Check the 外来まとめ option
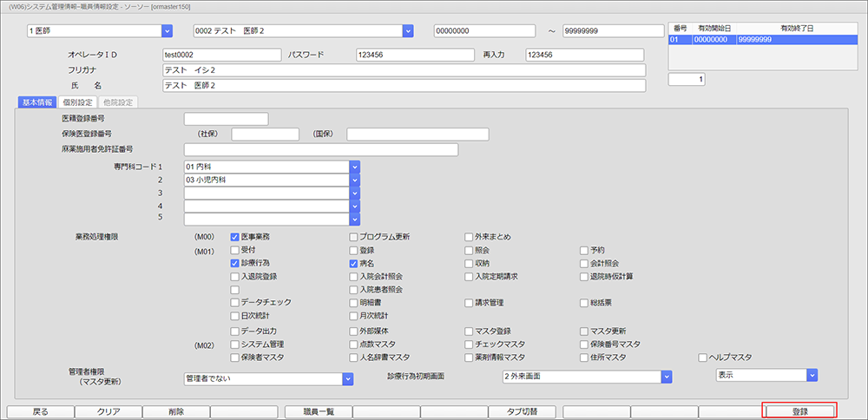The height and width of the screenshot is (420, 868). (x=469, y=237)
